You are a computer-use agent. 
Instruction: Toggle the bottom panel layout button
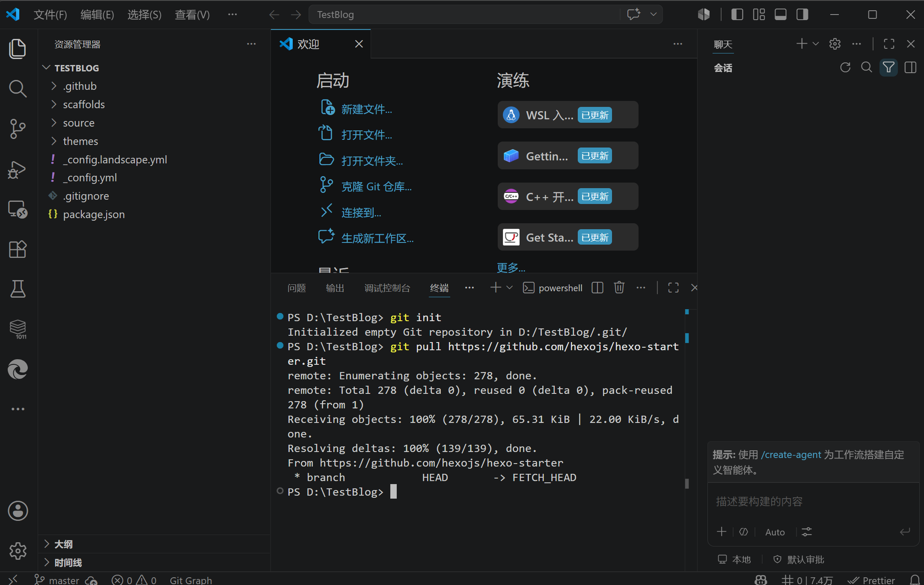780,15
